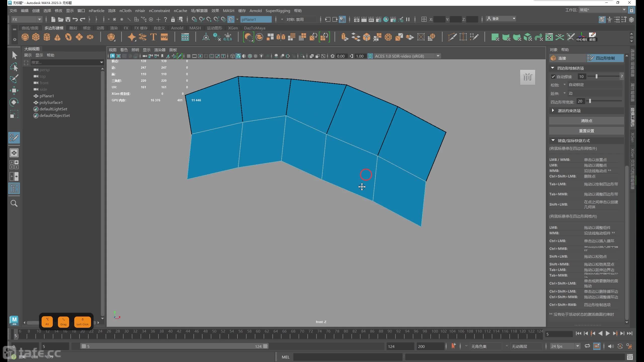Click the workspace lock icon
Image resolution: width=644 pixels, height=362 pixels.
[631, 10]
